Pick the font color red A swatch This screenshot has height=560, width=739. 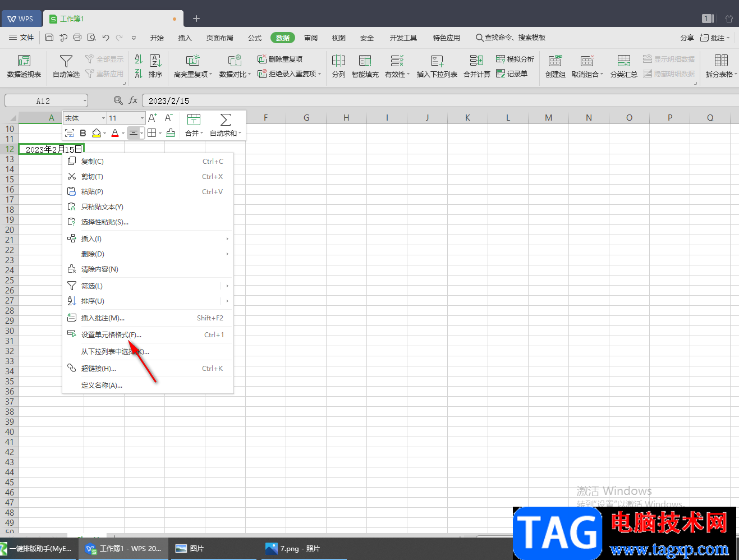click(x=115, y=133)
